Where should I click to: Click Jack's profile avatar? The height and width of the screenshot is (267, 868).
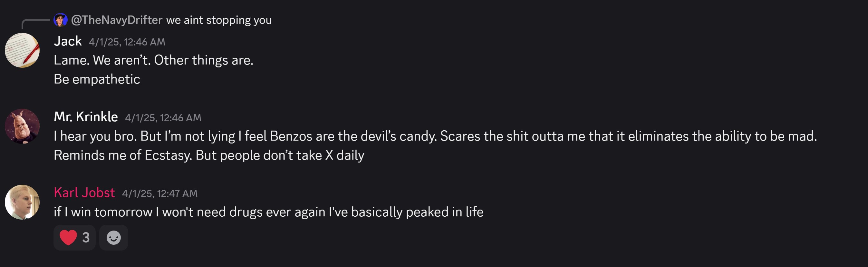tap(22, 50)
